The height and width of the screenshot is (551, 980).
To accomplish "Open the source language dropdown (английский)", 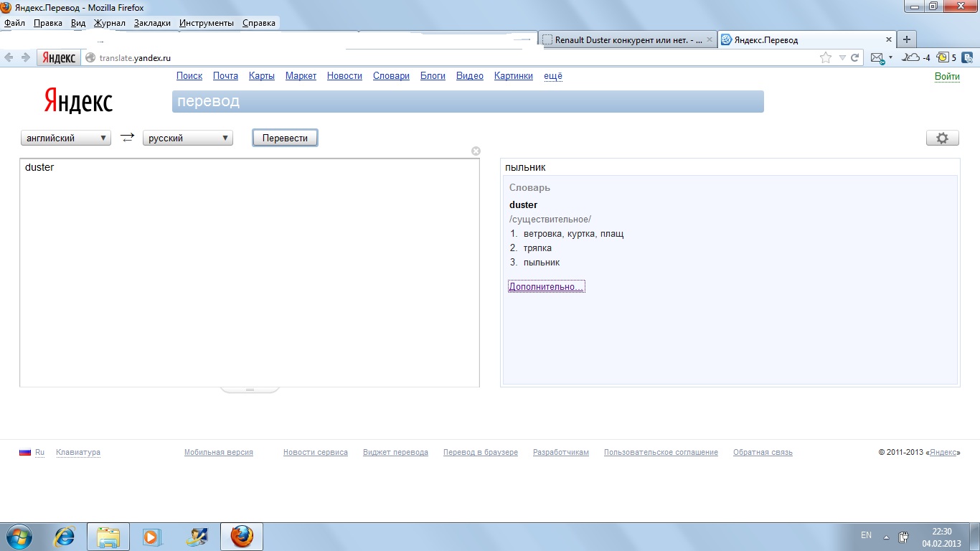I will tap(66, 138).
